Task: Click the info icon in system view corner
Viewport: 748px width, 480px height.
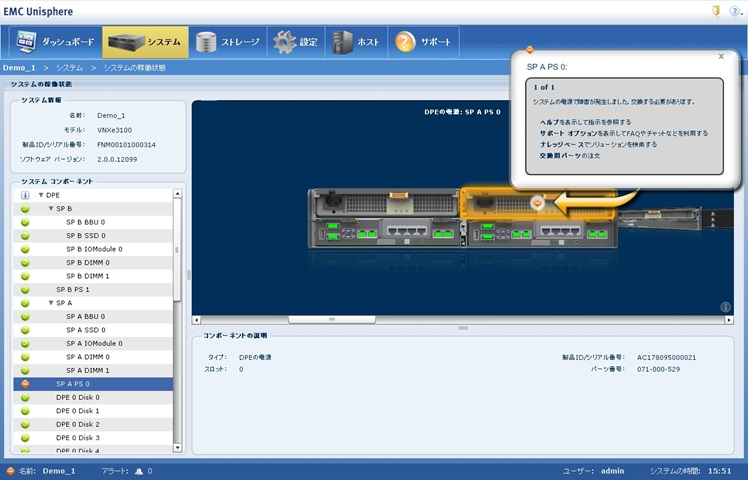Action: pos(725,307)
